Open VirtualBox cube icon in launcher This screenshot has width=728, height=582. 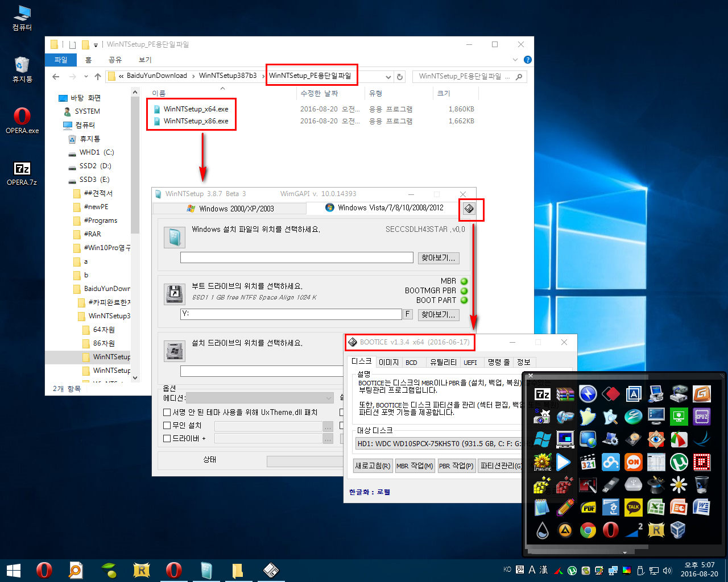[x=679, y=530]
